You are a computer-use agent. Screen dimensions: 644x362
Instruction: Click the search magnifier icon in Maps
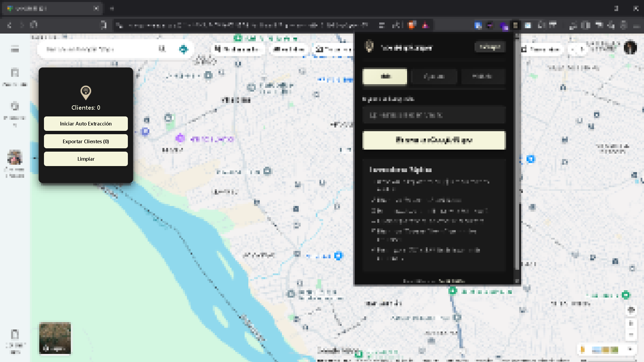click(x=162, y=49)
